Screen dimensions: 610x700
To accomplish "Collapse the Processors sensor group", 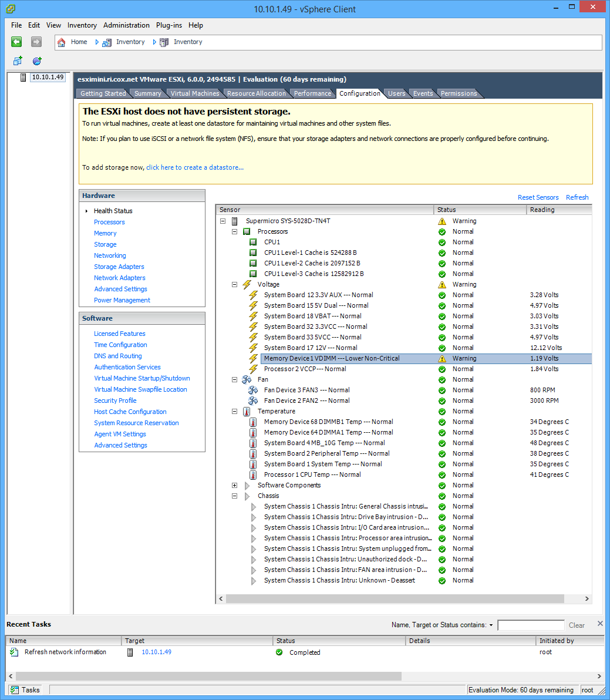I will [x=234, y=232].
